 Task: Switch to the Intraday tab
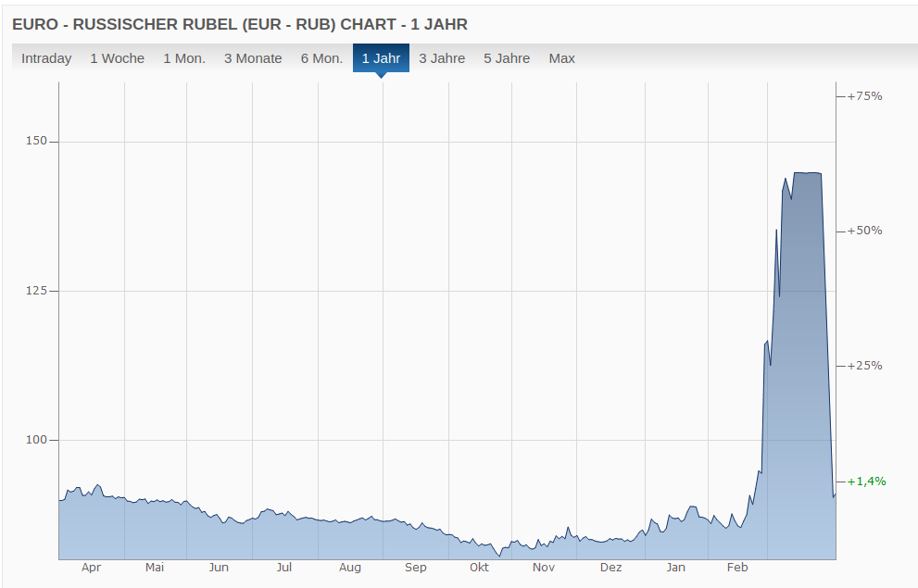[x=46, y=58]
